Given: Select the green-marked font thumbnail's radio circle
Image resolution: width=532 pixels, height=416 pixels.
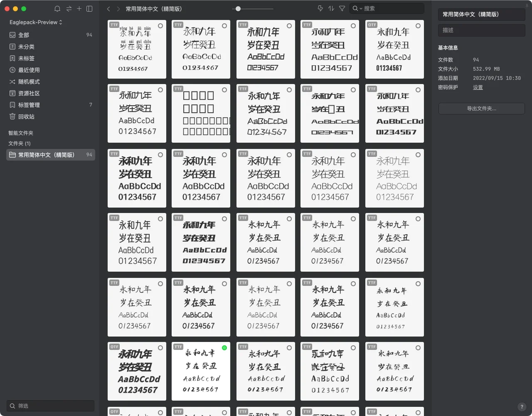Looking at the screenshot, I should click(x=224, y=348).
